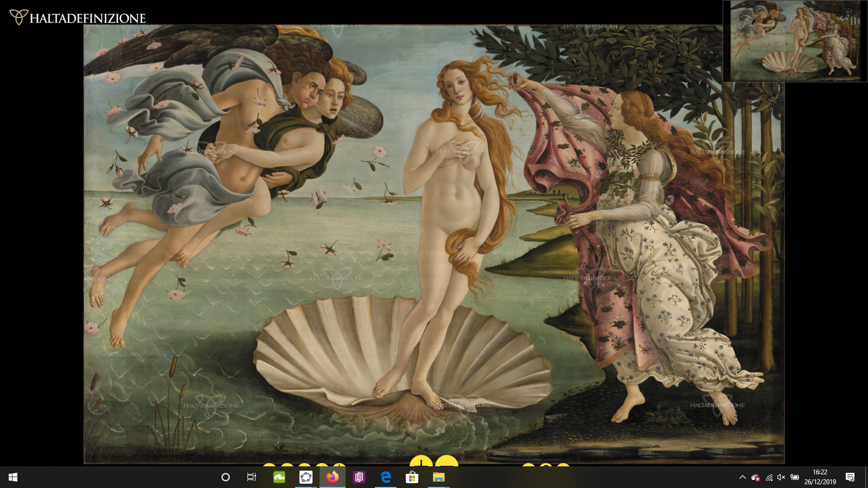Click the navigator thumbnail of the painting
868x488 pixels.
tap(795, 41)
